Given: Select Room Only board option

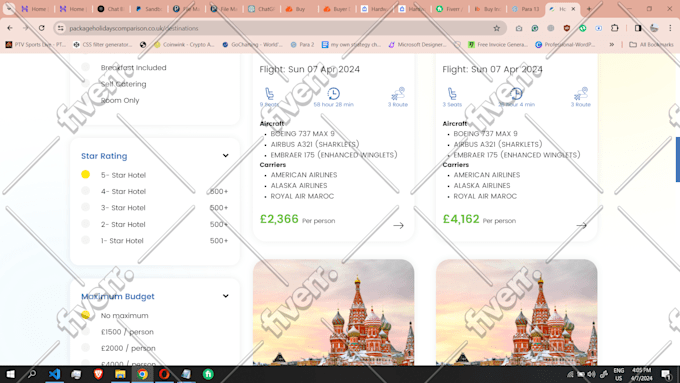Looking at the screenshot, I should [85, 100].
